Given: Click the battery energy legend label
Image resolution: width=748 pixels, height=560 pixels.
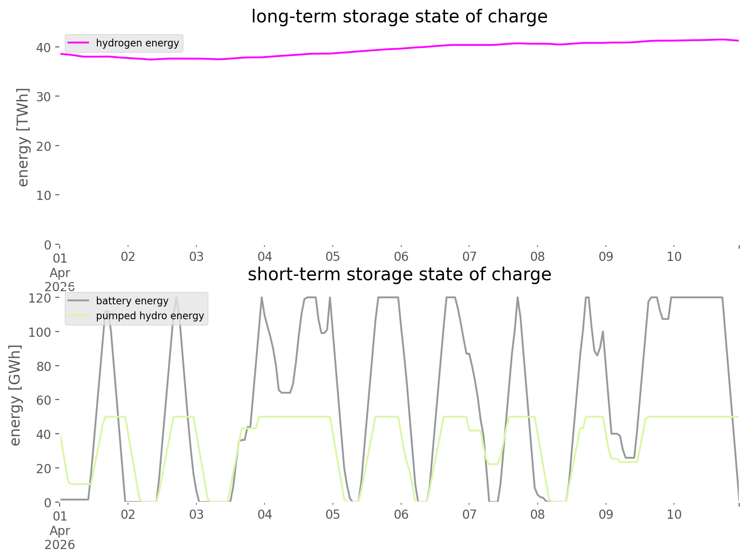Looking at the screenshot, I should pos(132,301).
